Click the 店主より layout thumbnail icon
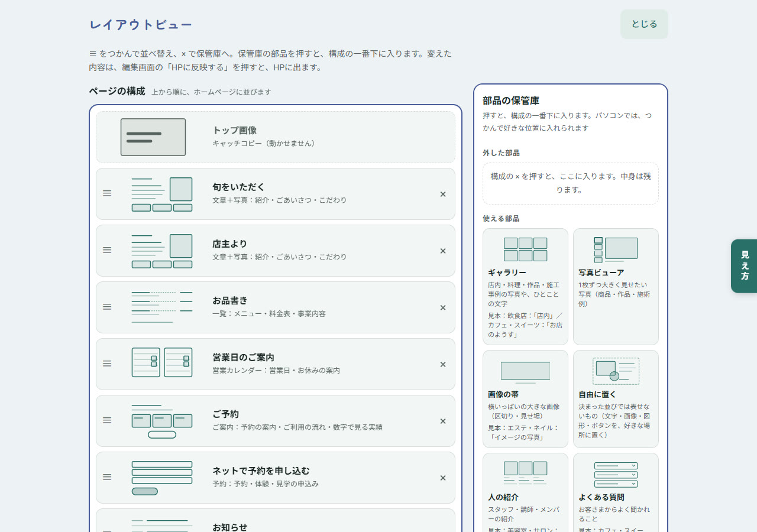This screenshot has height=532, width=757. point(162,251)
